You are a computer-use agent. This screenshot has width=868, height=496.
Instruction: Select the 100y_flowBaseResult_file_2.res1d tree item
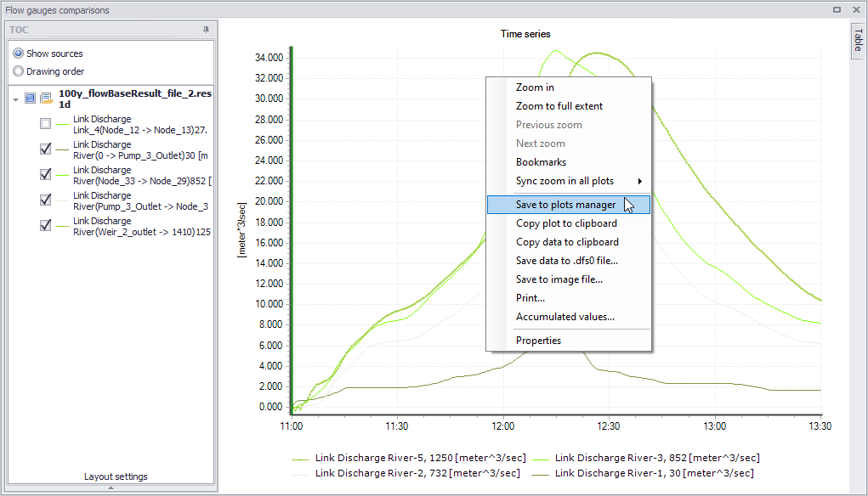[x=135, y=99]
